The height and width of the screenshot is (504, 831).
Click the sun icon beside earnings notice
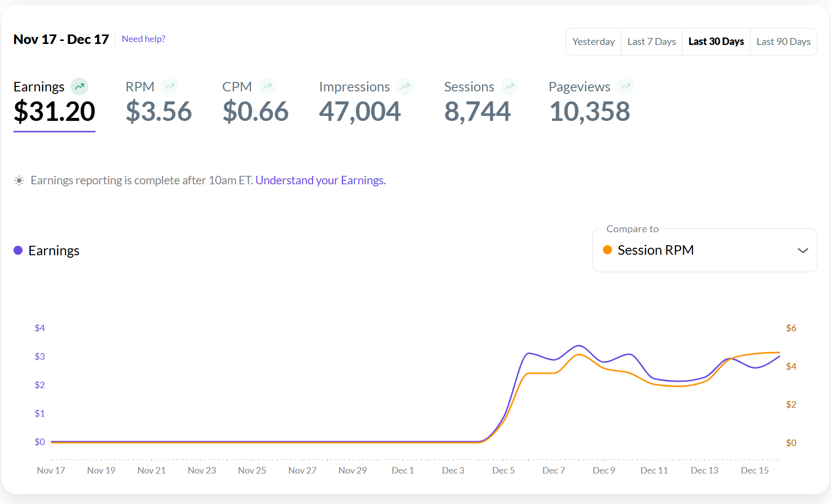click(x=19, y=180)
